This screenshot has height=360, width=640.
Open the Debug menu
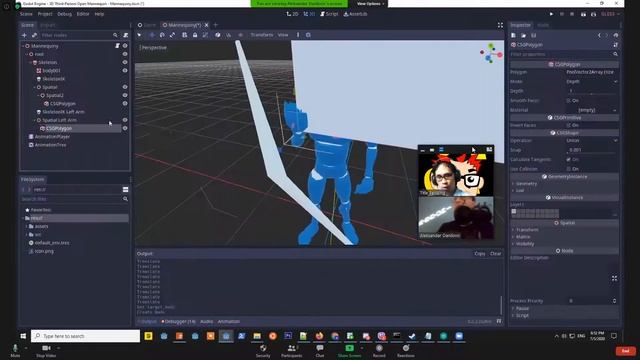coord(64,14)
